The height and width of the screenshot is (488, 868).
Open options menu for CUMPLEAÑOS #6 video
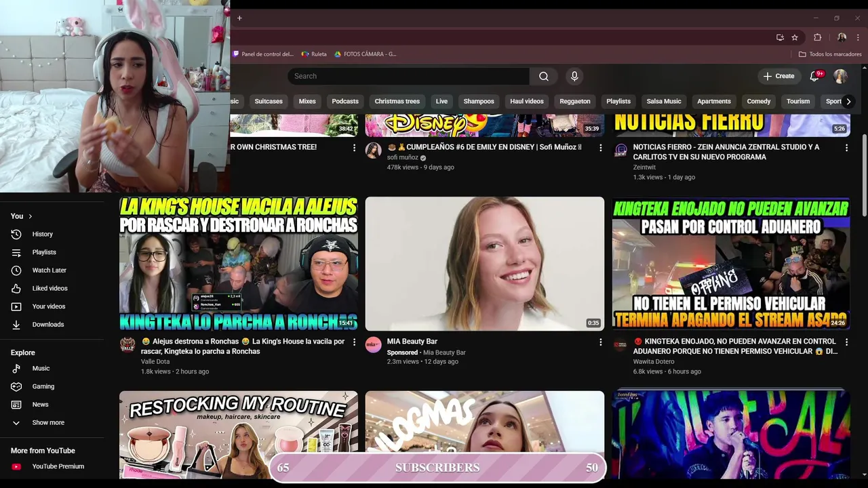[600, 148]
